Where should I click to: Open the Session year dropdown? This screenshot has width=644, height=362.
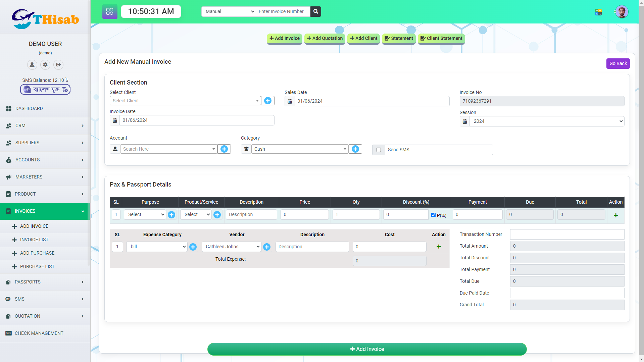[x=547, y=121]
